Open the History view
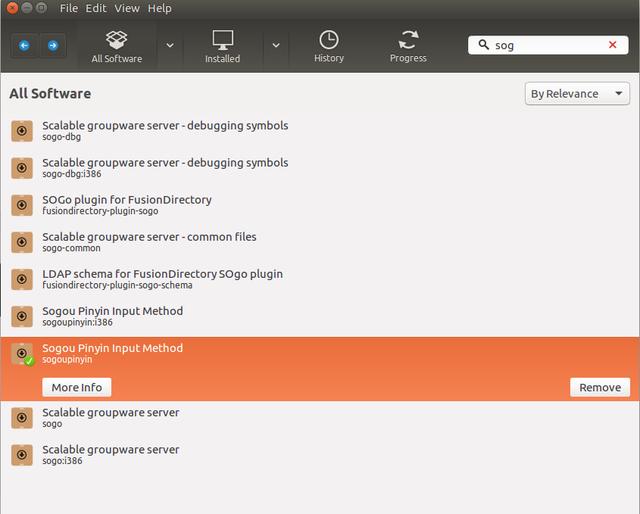The height and width of the screenshot is (514, 640). 329,47
